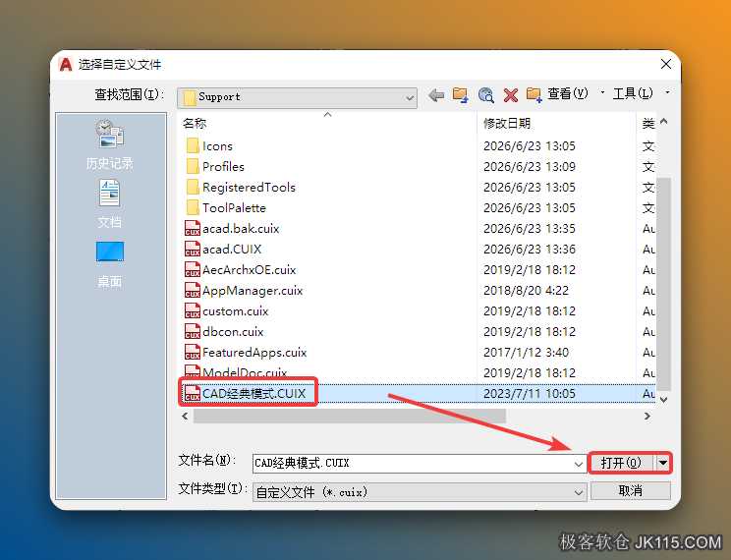Open the 查看(V) views menu
731x560 pixels.
click(568, 93)
